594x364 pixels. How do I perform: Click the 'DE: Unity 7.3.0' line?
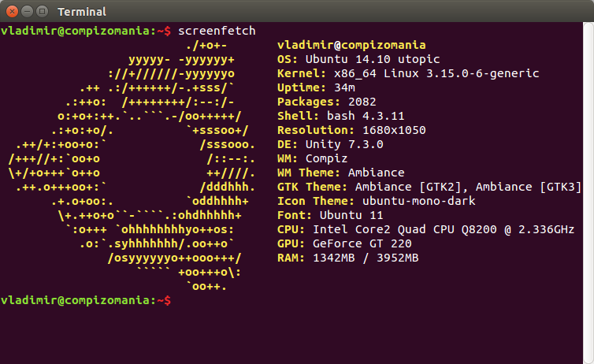coord(330,144)
